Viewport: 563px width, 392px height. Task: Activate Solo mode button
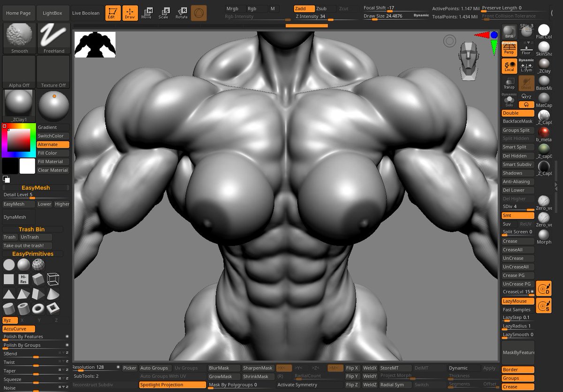click(x=509, y=101)
